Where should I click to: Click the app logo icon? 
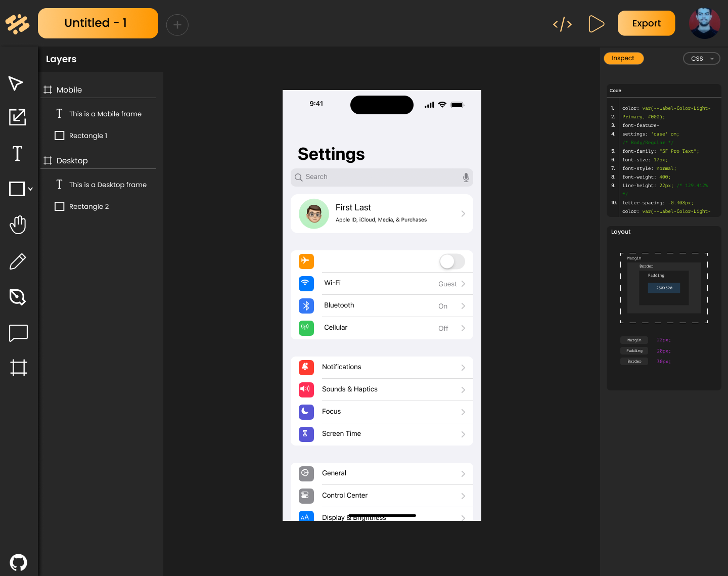[x=18, y=24]
